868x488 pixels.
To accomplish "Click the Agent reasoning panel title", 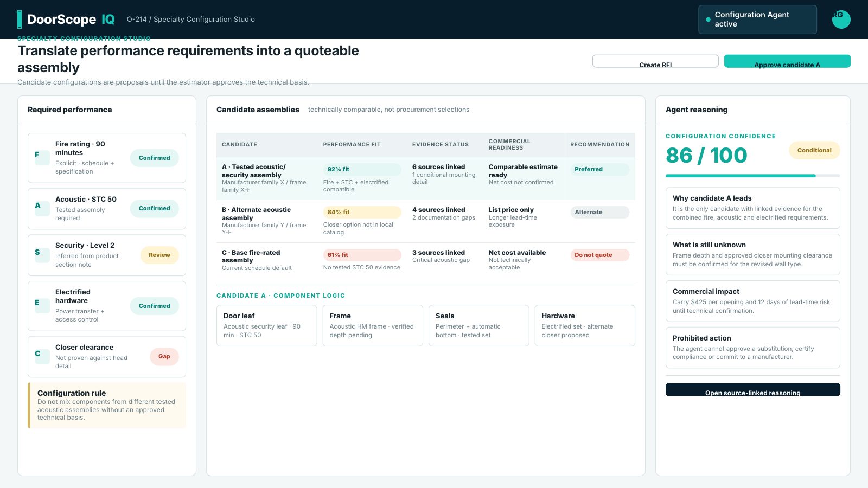I will click(x=697, y=110).
